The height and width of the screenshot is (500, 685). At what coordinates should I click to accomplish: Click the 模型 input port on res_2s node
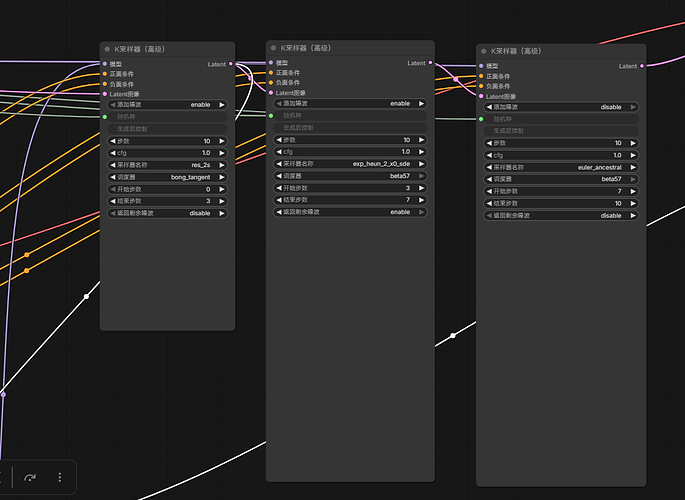105,64
